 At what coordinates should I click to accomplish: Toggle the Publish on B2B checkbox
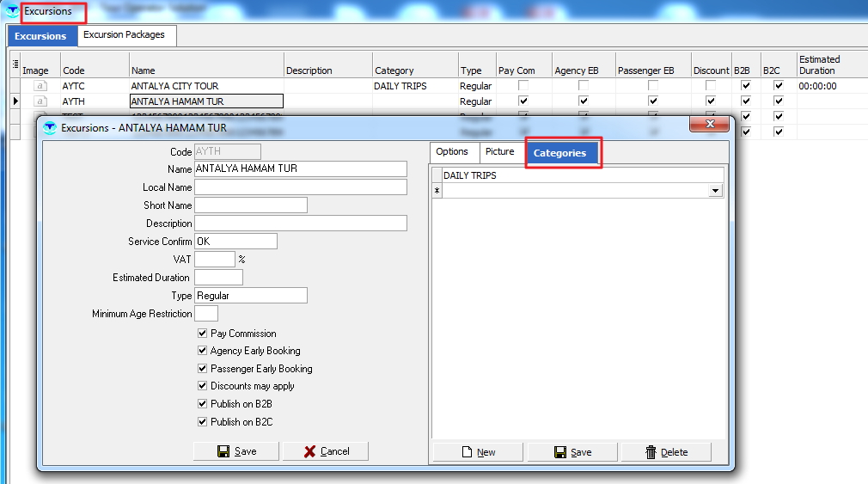(203, 404)
